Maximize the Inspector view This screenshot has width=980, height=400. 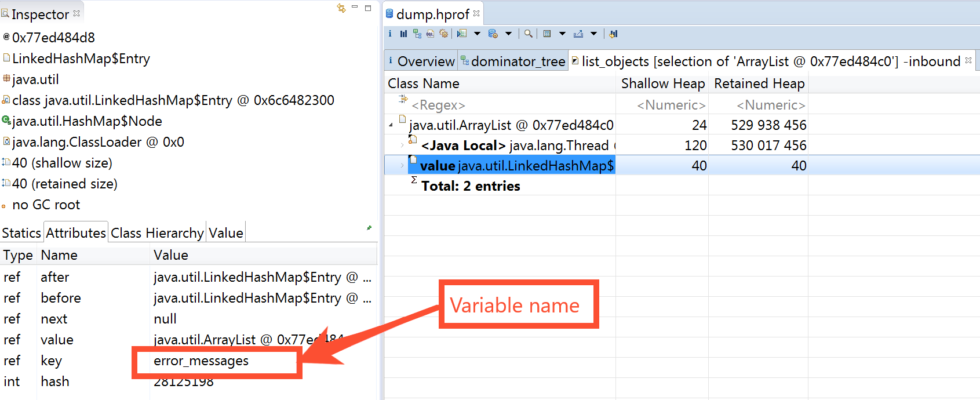[x=368, y=8]
